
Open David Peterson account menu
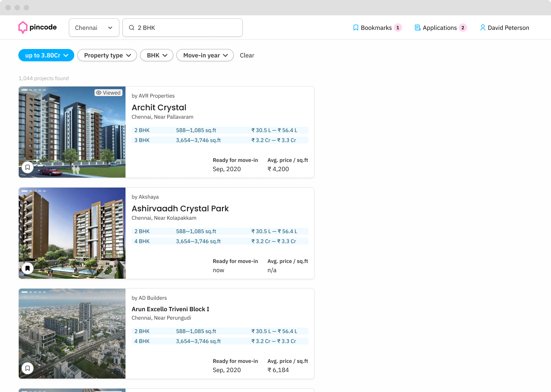pos(504,28)
